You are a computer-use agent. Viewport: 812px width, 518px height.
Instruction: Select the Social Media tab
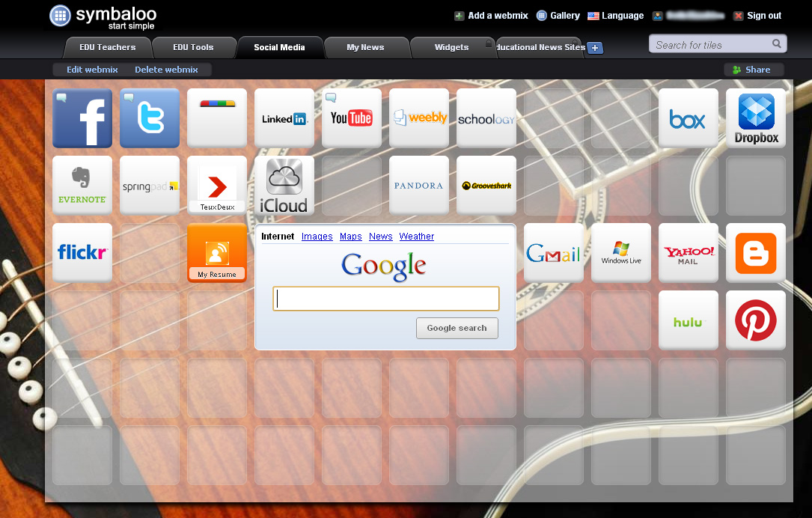(x=279, y=47)
